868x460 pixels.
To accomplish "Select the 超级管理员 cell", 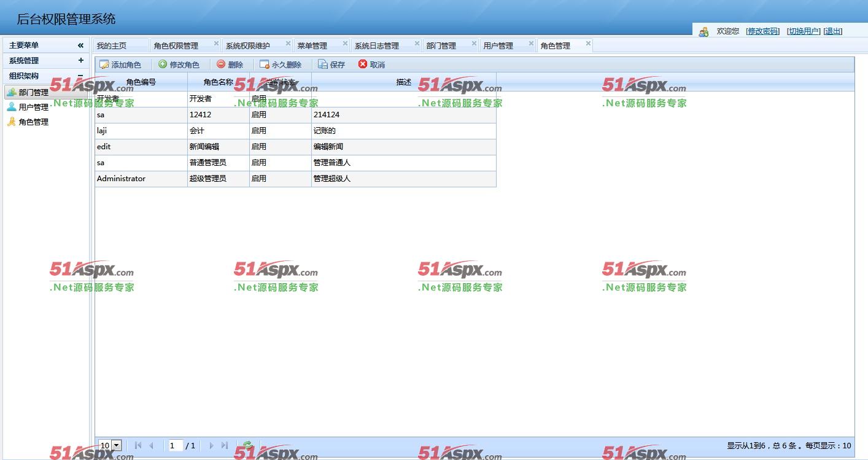I will (x=219, y=179).
